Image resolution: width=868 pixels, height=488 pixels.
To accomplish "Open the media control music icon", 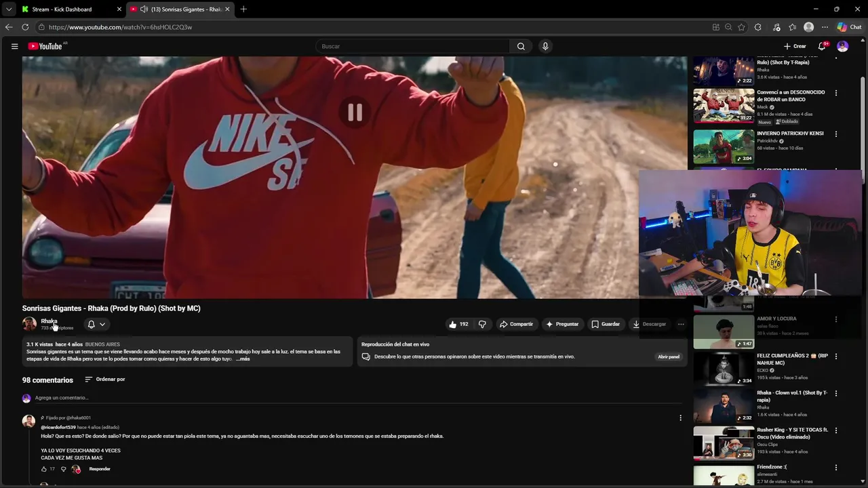I will coord(776,27).
